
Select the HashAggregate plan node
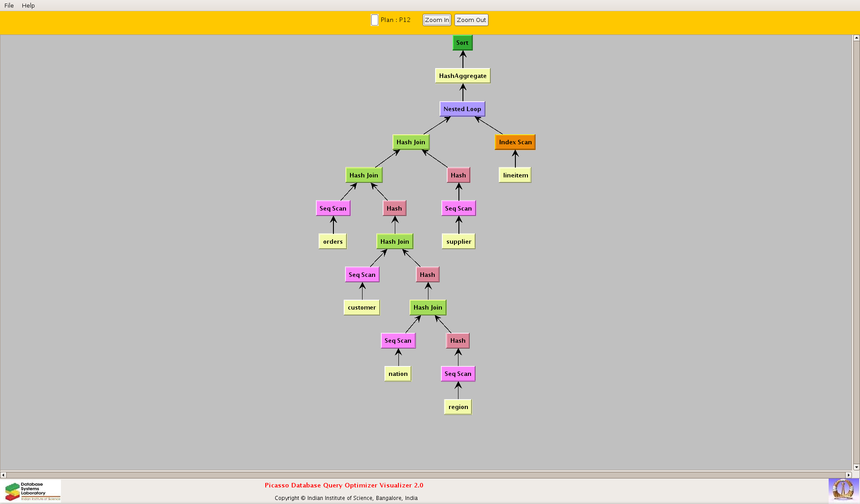[x=462, y=76]
